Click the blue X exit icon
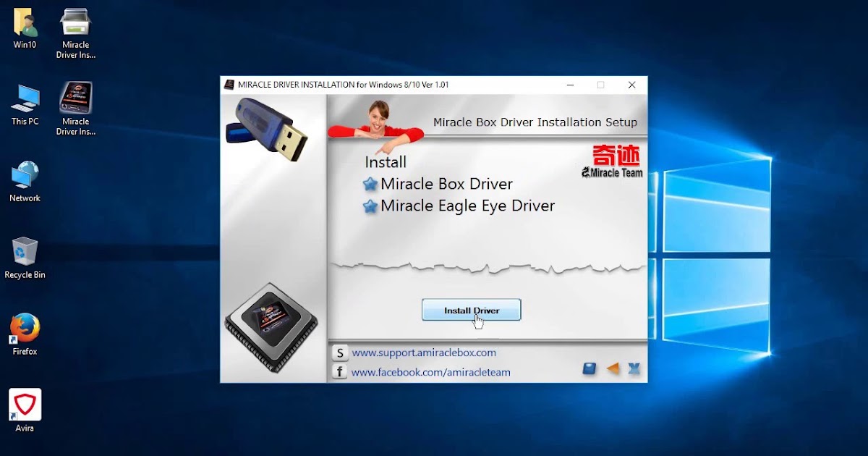The height and width of the screenshot is (456, 868). (x=634, y=368)
